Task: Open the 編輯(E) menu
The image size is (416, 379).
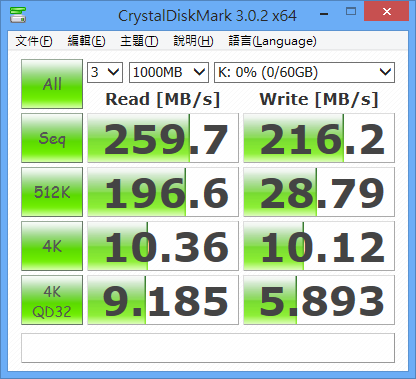Action: (86, 41)
